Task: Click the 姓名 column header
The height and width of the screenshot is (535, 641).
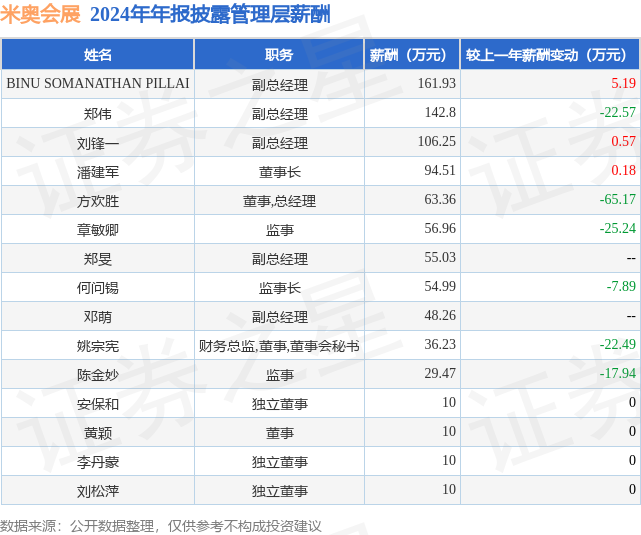Action: [x=97, y=54]
